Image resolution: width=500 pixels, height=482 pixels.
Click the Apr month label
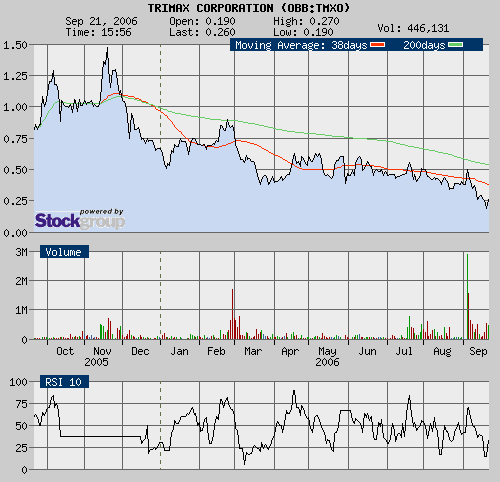pos(290,351)
